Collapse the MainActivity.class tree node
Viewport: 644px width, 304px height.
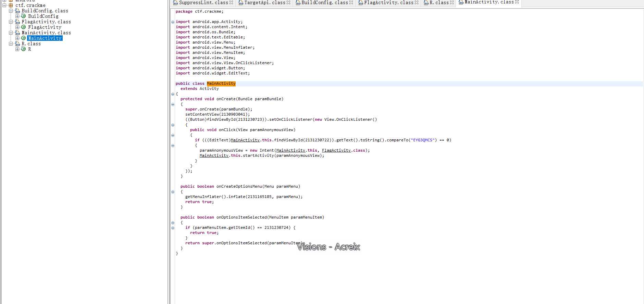(11, 33)
